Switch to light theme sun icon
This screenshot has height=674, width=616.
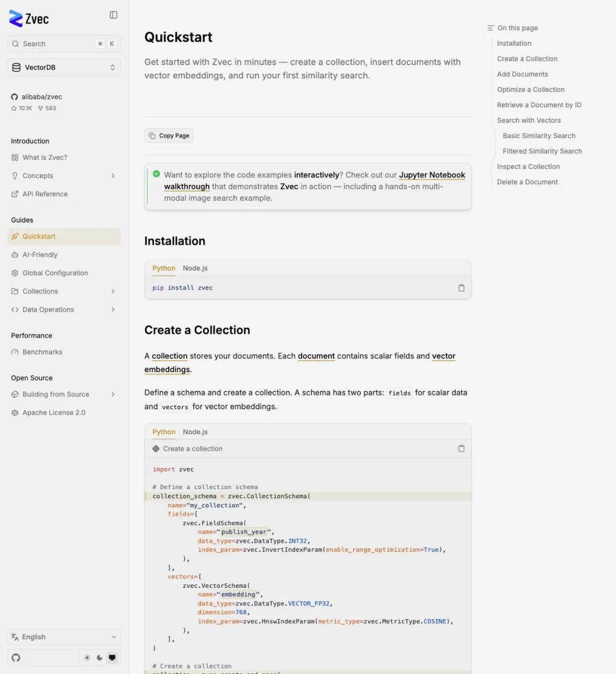click(87, 657)
